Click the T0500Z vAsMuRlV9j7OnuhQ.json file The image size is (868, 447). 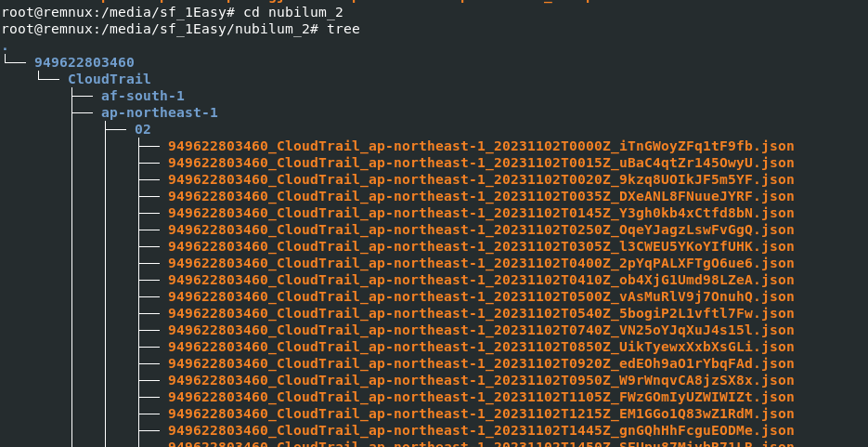click(x=481, y=296)
